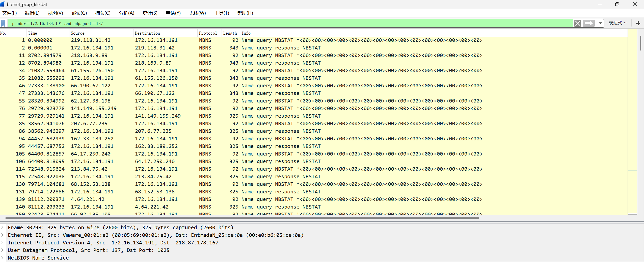
Task: Expand Internet Protocol Version 4 section
Action: [3, 243]
